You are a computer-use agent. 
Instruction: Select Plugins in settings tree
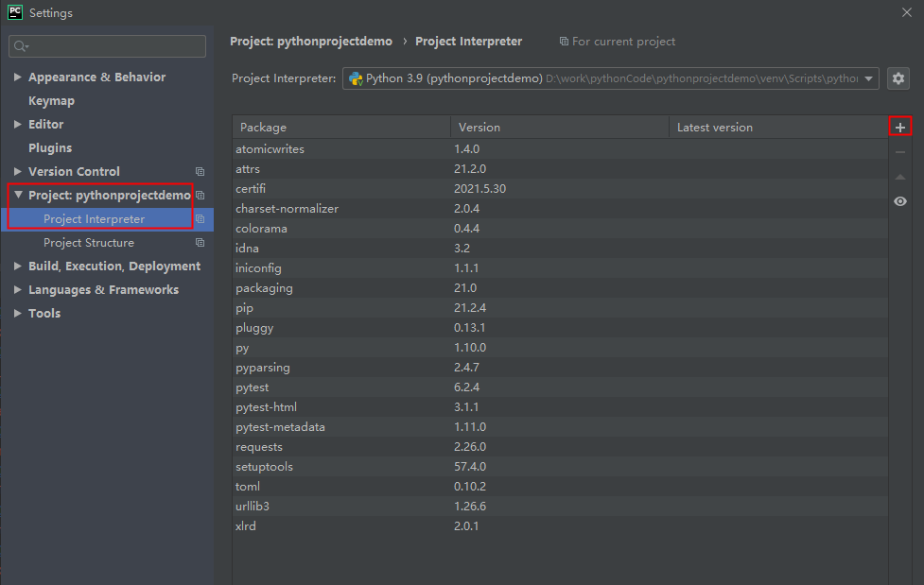pyautogui.click(x=50, y=147)
